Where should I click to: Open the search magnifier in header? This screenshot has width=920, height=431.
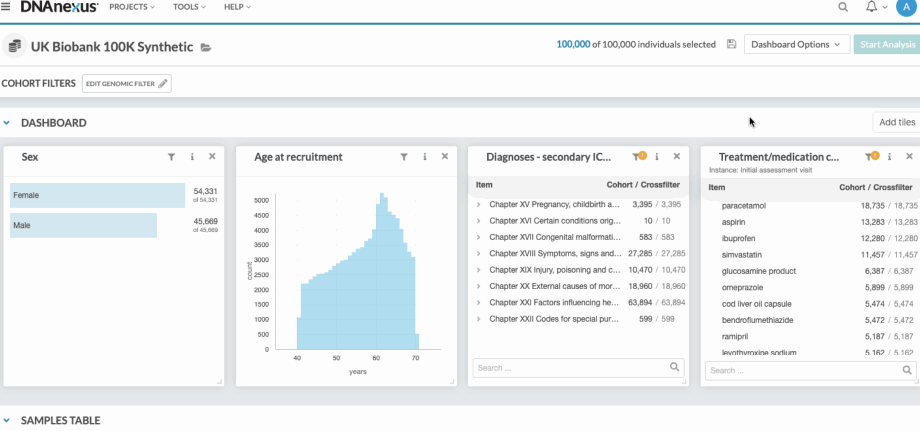tap(843, 7)
